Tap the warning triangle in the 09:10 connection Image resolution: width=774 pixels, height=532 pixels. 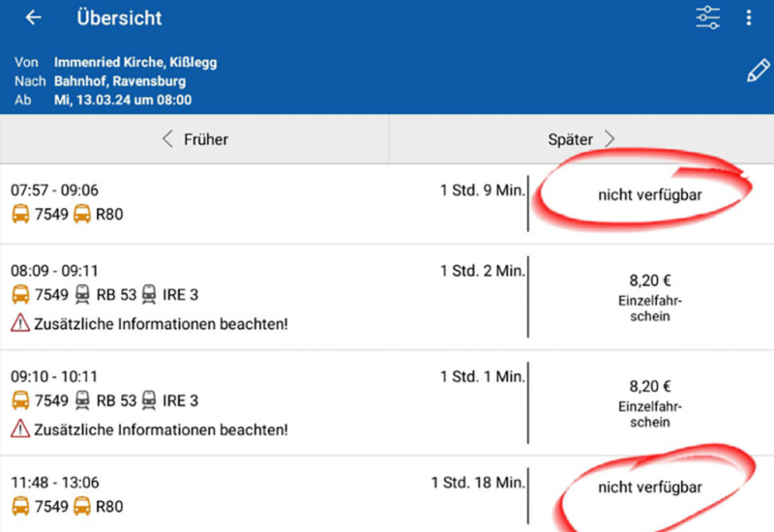tap(20, 429)
